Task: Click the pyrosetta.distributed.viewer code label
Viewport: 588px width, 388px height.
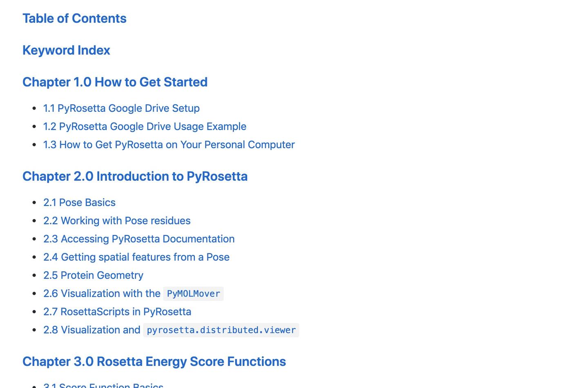Action: [x=221, y=330]
